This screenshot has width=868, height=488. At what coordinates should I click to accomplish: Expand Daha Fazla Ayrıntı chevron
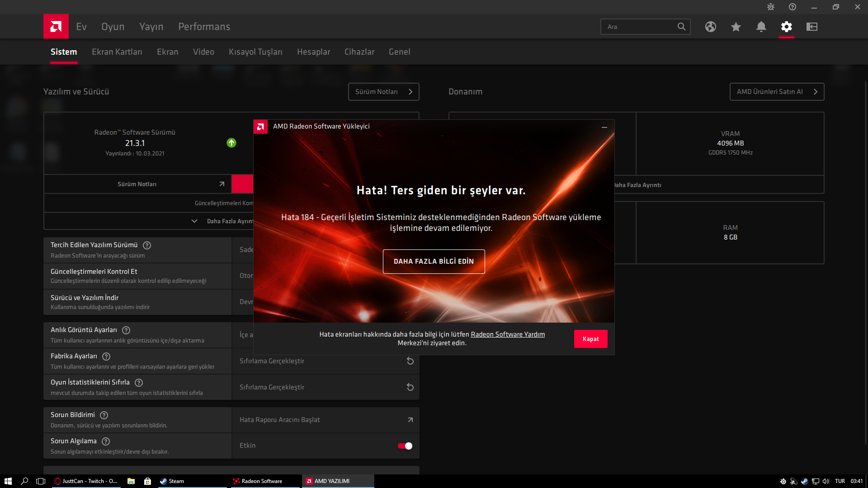[194, 221]
